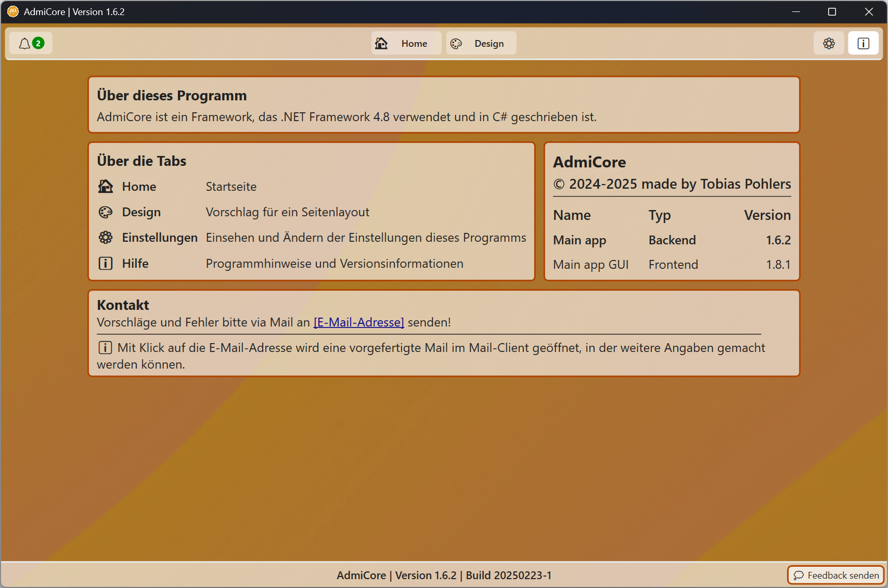Click the 'Backend' type cell

pyautogui.click(x=672, y=240)
